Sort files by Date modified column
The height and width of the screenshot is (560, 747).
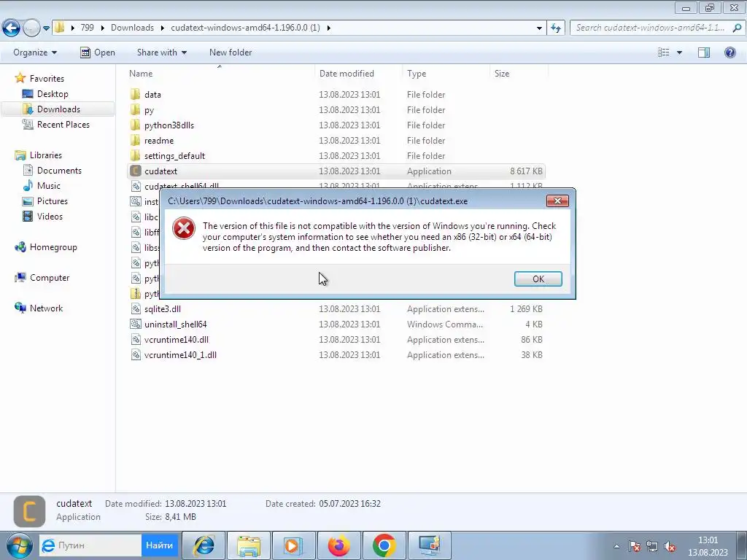358,74
